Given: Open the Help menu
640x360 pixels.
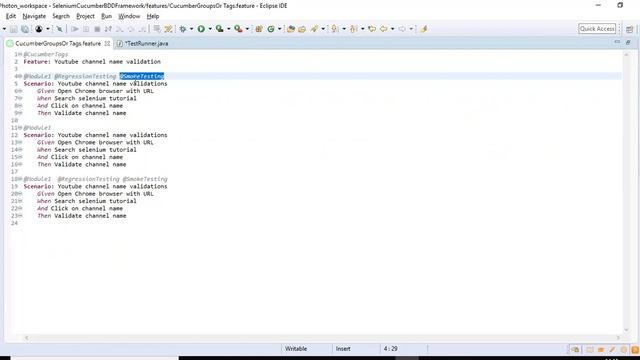Looking at the screenshot, I should pyautogui.click(x=153, y=16).
